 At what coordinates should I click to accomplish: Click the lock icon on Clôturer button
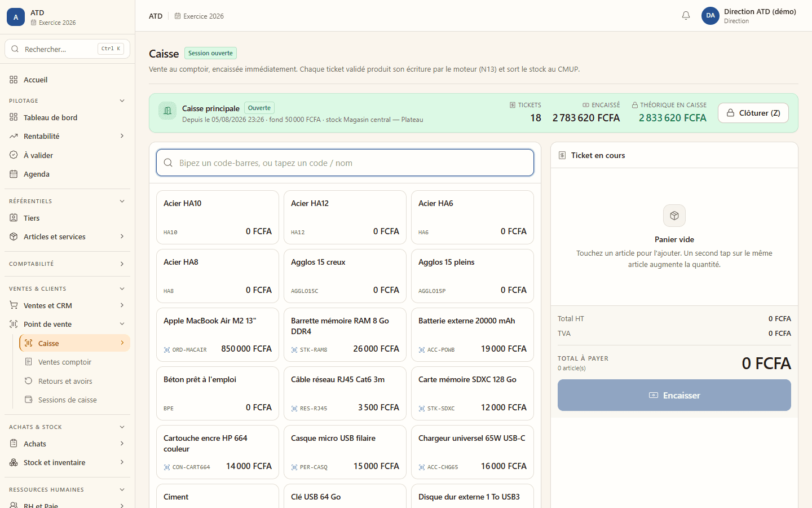[730, 113]
